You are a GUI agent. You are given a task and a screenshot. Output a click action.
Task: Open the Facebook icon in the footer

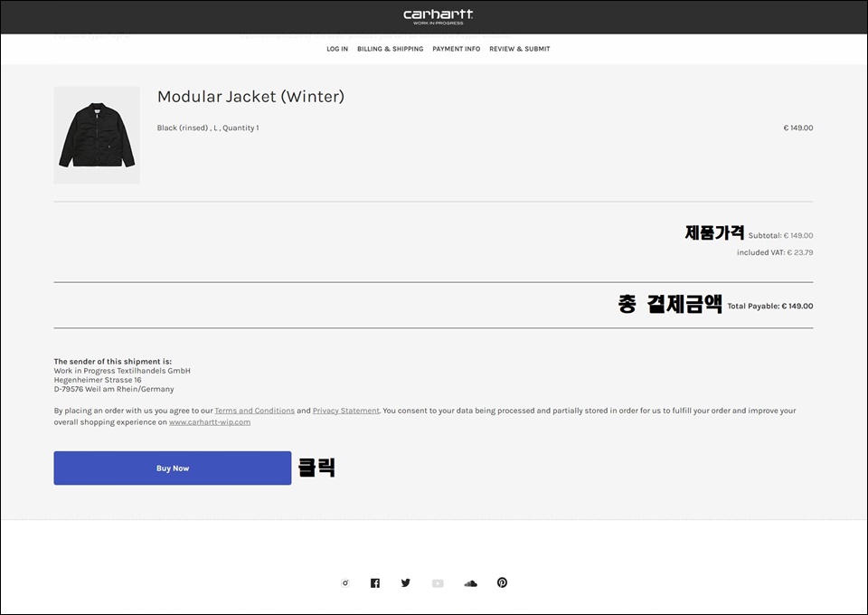[374, 583]
